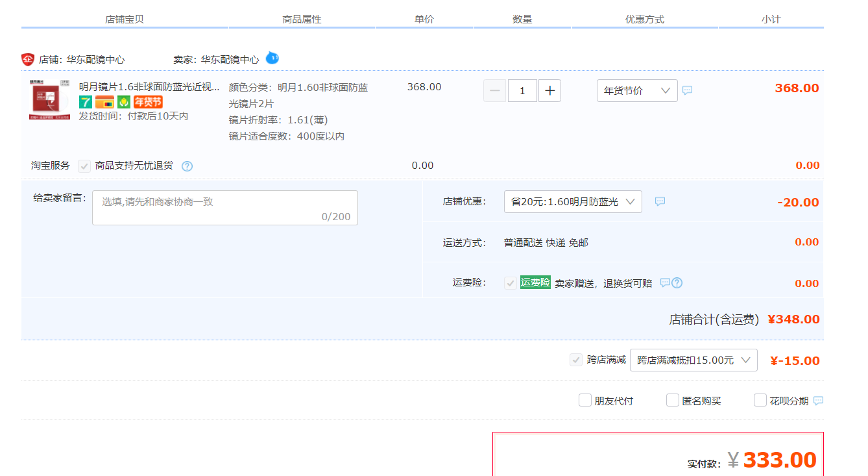Decrease quantity with the minus button

pos(495,91)
